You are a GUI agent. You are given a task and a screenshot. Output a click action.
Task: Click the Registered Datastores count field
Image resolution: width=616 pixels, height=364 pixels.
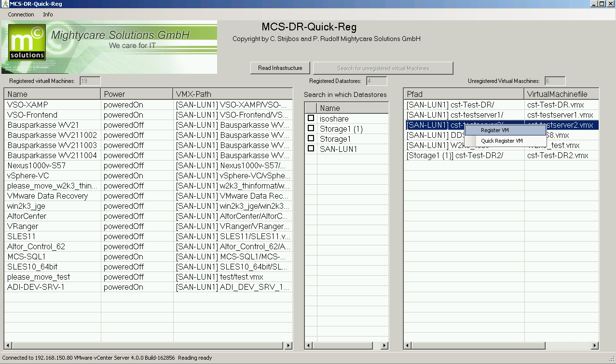click(x=376, y=81)
